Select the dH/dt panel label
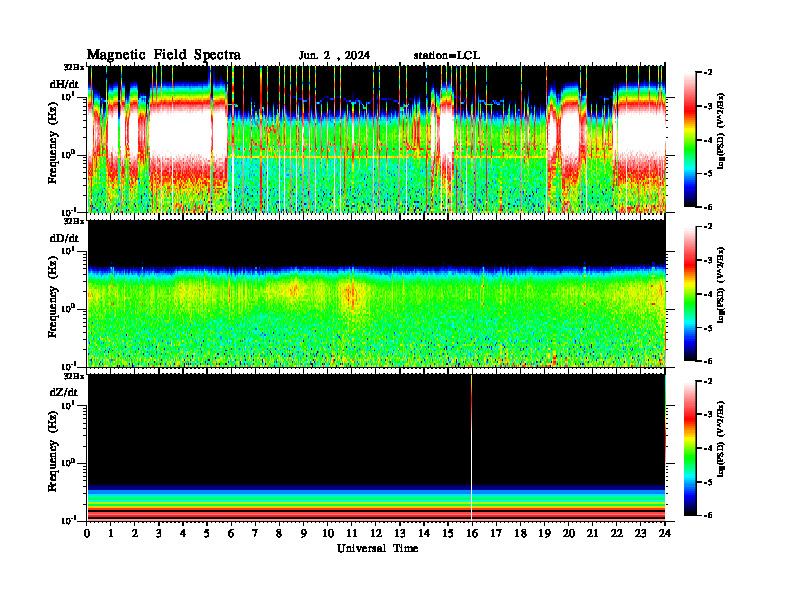This screenshot has width=792, height=612. [x=64, y=84]
